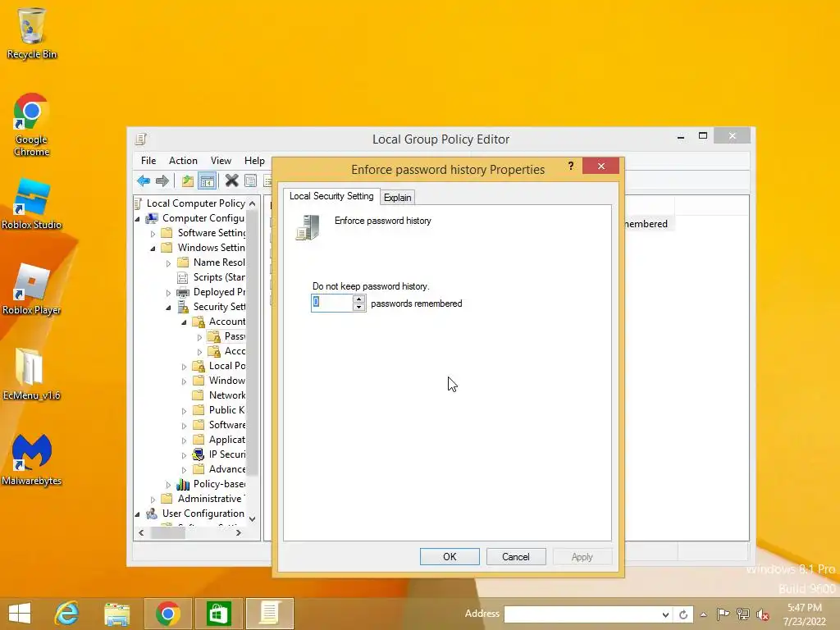This screenshot has height=630, width=840.
Task: Select the Google Chrome desktop shortcut
Action: [x=32, y=125]
